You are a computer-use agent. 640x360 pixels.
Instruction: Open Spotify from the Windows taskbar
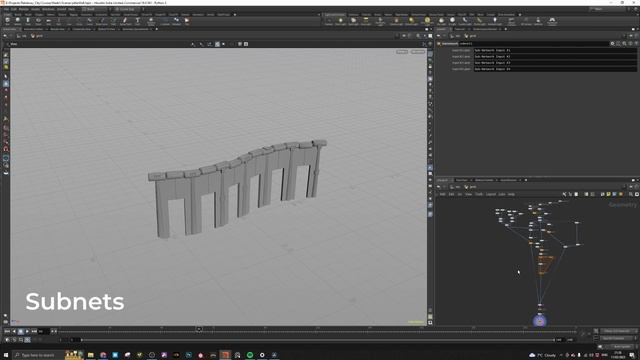(250, 355)
